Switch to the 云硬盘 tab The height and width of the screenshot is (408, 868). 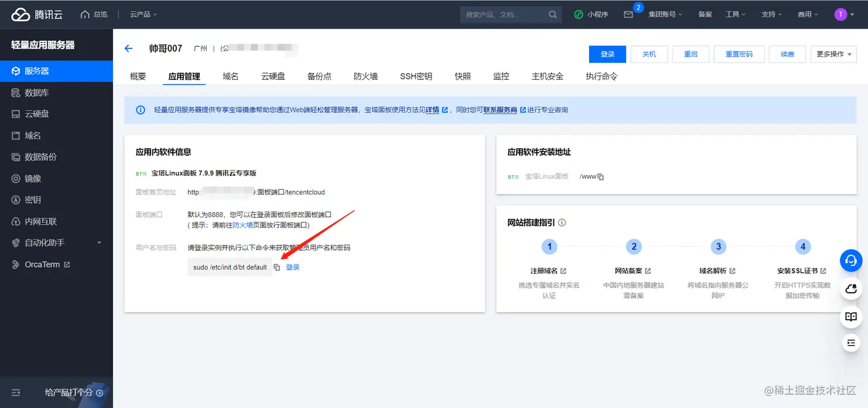tap(273, 76)
